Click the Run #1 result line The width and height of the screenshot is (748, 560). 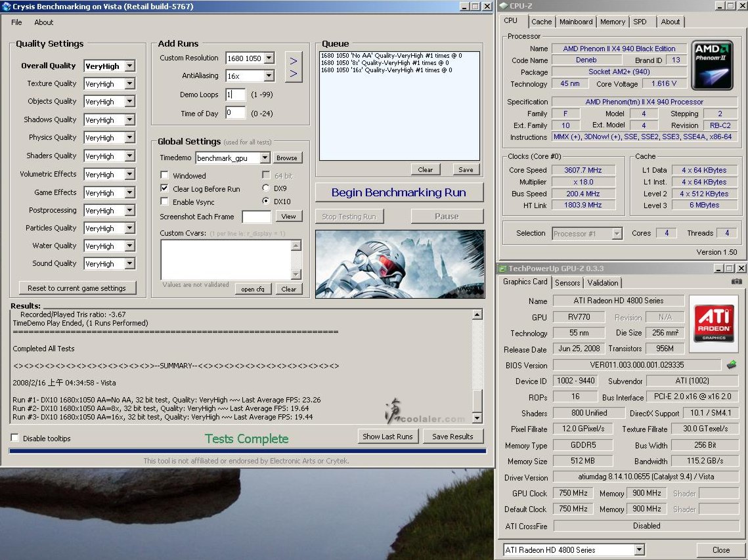tap(167, 400)
